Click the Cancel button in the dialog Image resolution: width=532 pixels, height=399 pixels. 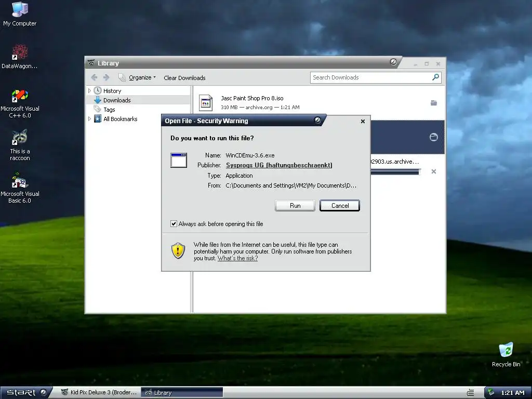click(340, 206)
